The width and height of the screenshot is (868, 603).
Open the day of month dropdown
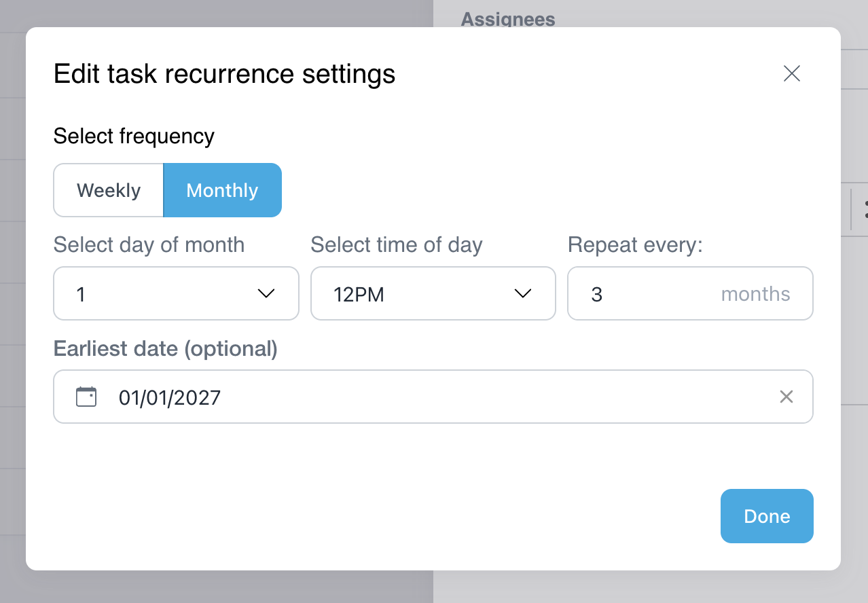(x=176, y=293)
